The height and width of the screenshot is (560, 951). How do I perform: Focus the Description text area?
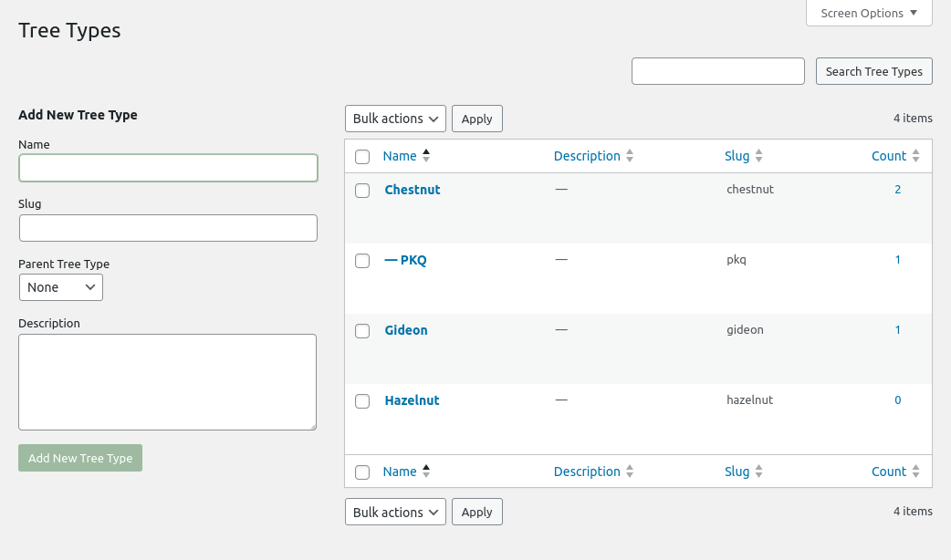167,381
